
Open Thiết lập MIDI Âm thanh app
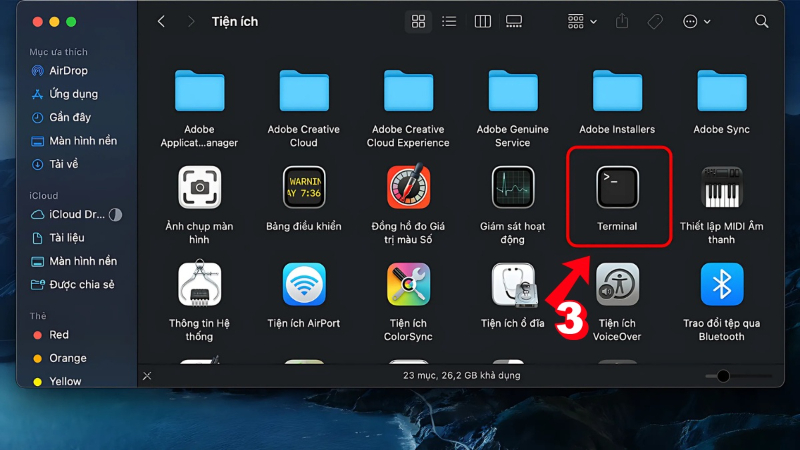[721, 187]
